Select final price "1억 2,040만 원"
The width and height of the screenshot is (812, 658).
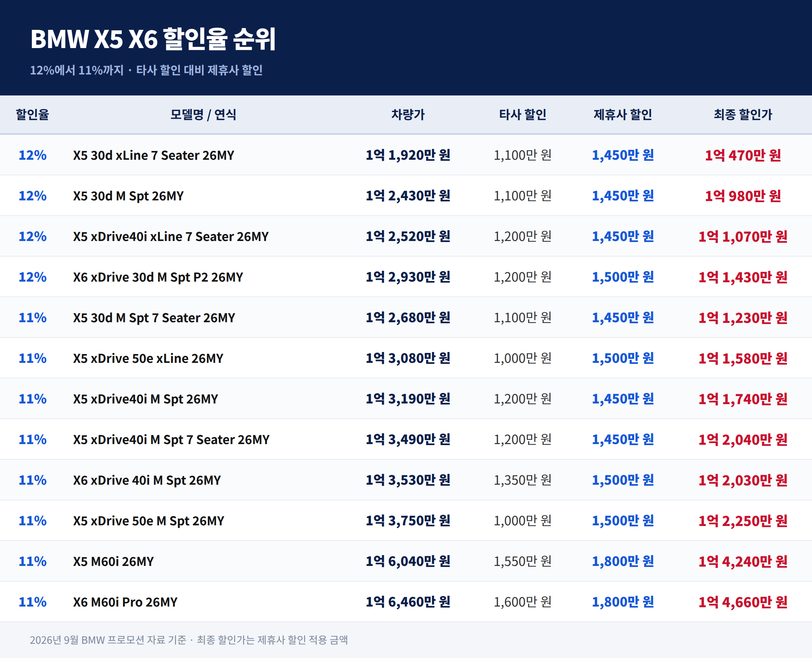coord(743,439)
